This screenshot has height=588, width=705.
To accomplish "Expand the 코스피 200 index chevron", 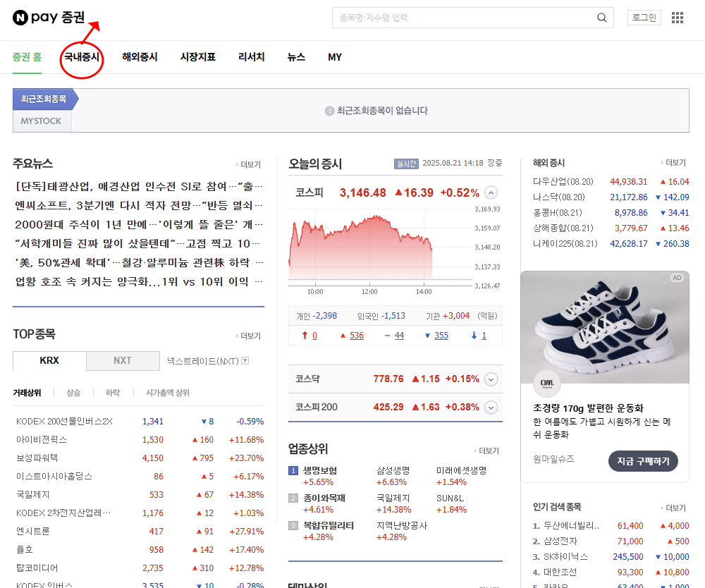I will (491, 406).
